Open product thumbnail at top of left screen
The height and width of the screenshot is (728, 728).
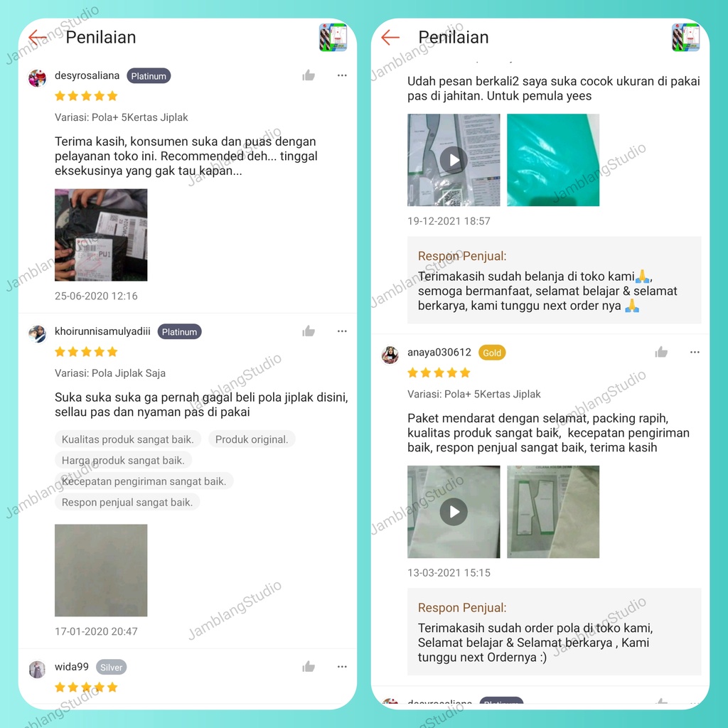click(333, 37)
